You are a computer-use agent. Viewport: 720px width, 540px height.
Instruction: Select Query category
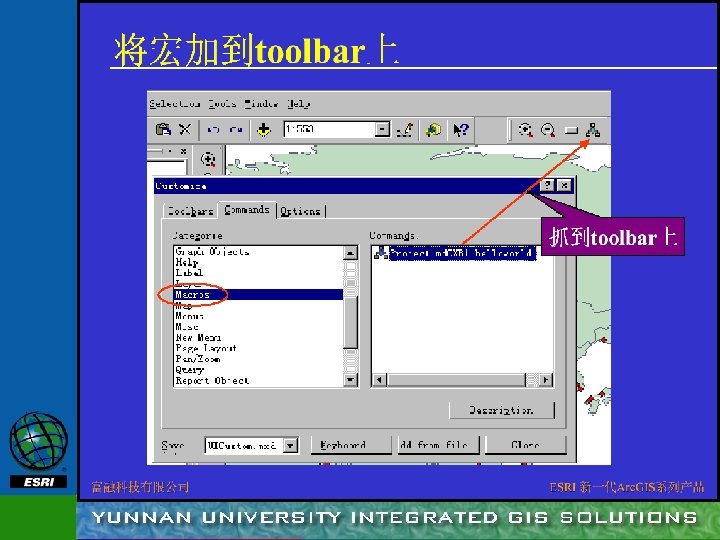tap(259, 370)
